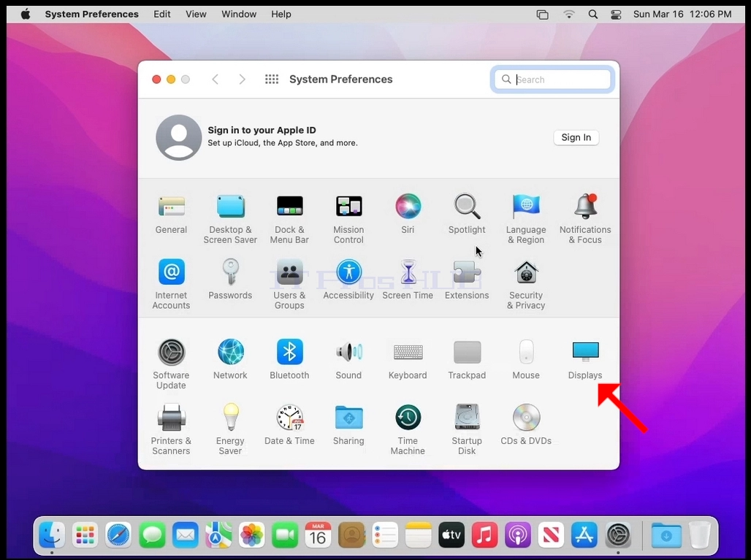Open Music from the Dock
Viewport: 751px width, 560px height.
pos(484,534)
